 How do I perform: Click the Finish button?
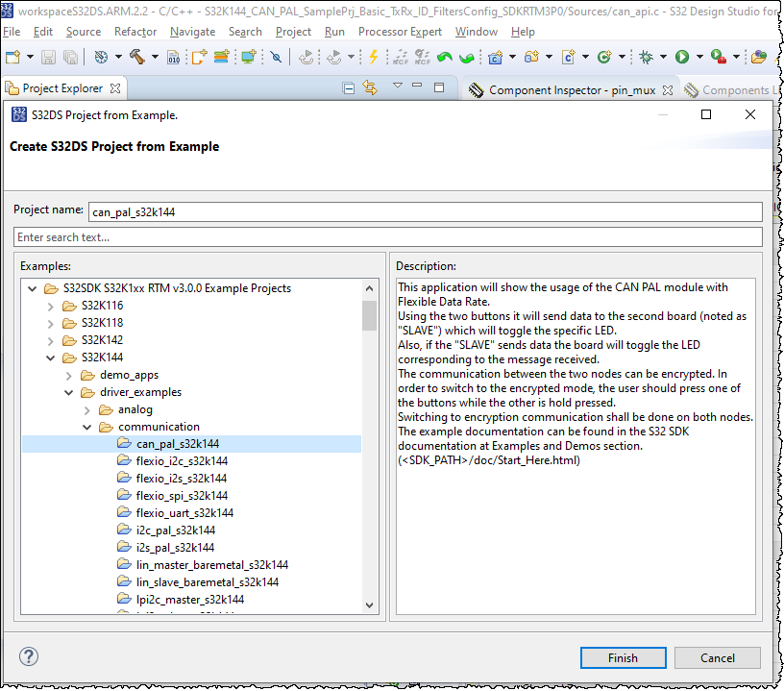pos(623,657)
